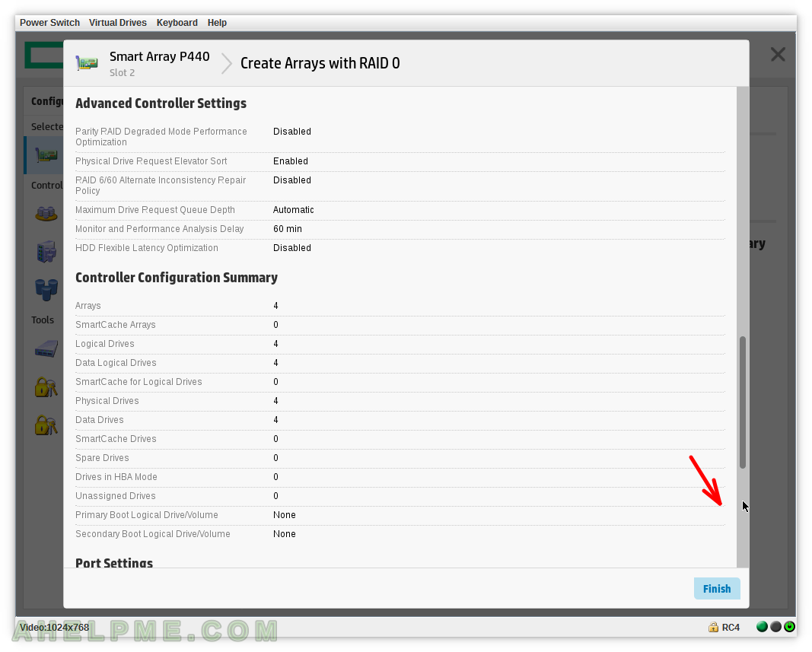The width and height of the screenshot is (812, 652).
Task: Click the Smart Array P440 controller card icon
Action: pyautogui.click(x=87, y=63)
